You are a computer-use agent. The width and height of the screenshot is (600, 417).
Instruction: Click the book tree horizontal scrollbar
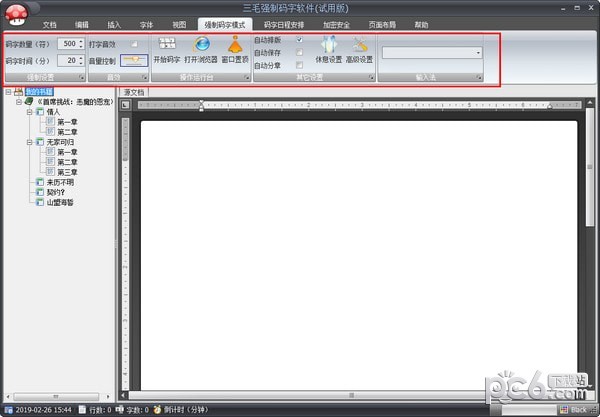[56, 396]
